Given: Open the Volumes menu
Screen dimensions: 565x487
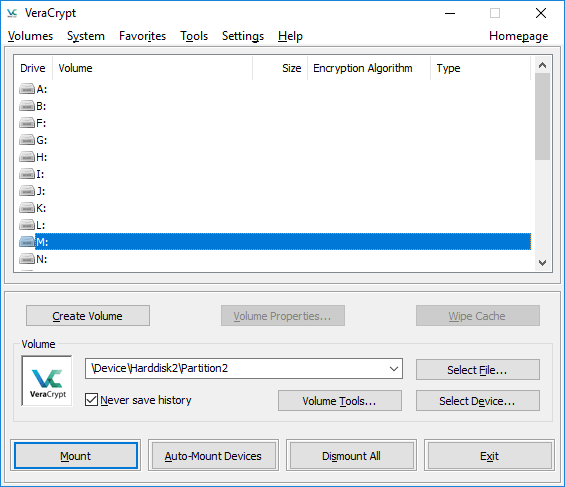Looking at the screenshot, I should tap(30, 36).
